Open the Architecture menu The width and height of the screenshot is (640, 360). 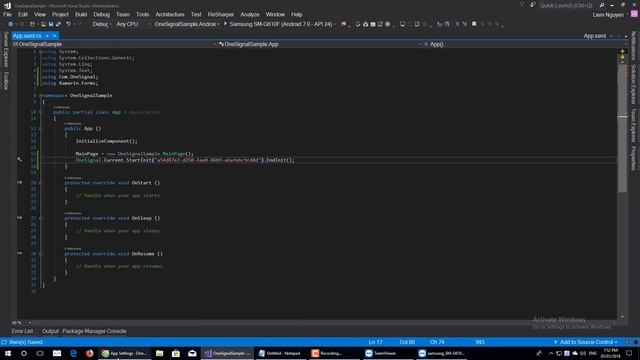point(170,14)
